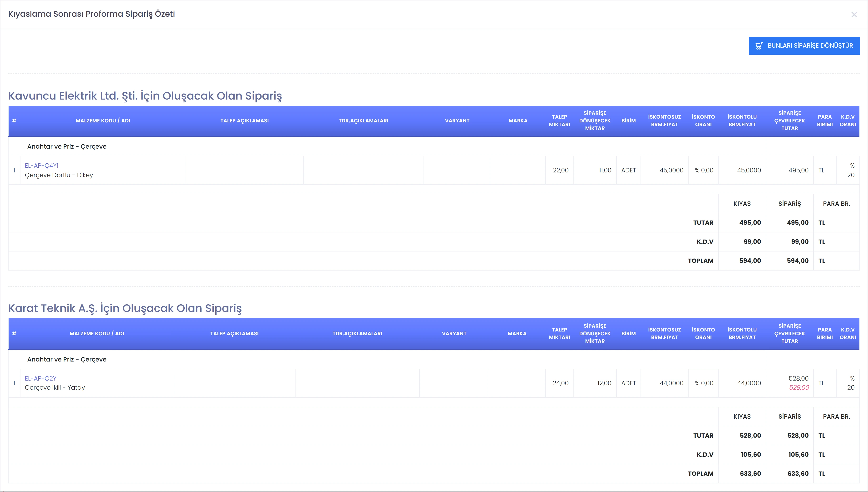The width and height of the screenshot is (868, 492).
Task: Click İSKONTOSUZ BRM.FİYAT header in Kavuncu table
Action: (x=664, y=121)
